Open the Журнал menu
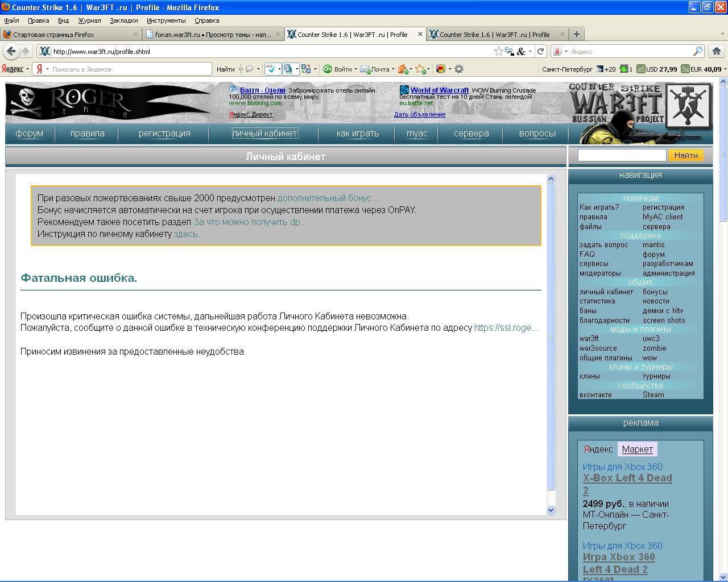Image resolution: width=728 pixels, height=582 pixels. pyautogui.click(x=89, y=20)
